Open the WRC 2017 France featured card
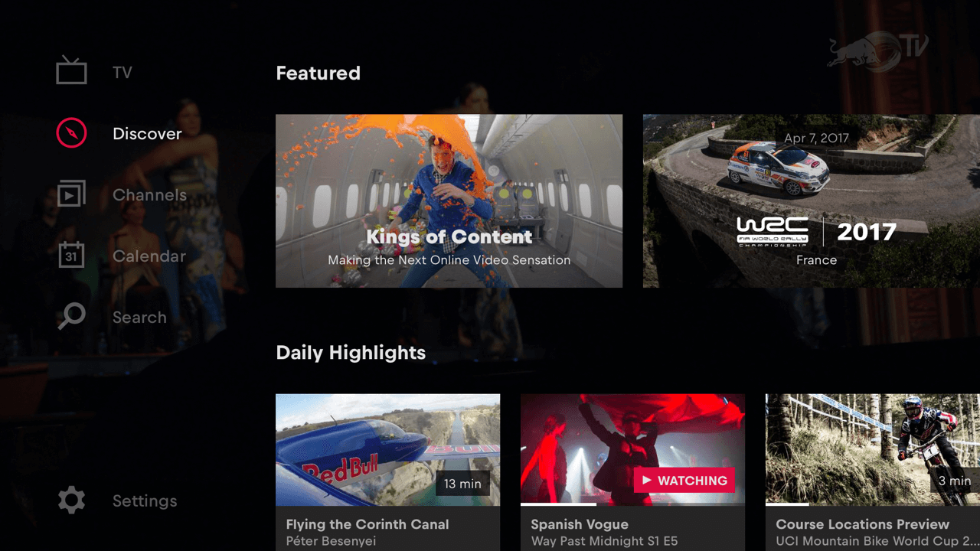The width and height of the screenshot is (980, 551). coord(812,201)
